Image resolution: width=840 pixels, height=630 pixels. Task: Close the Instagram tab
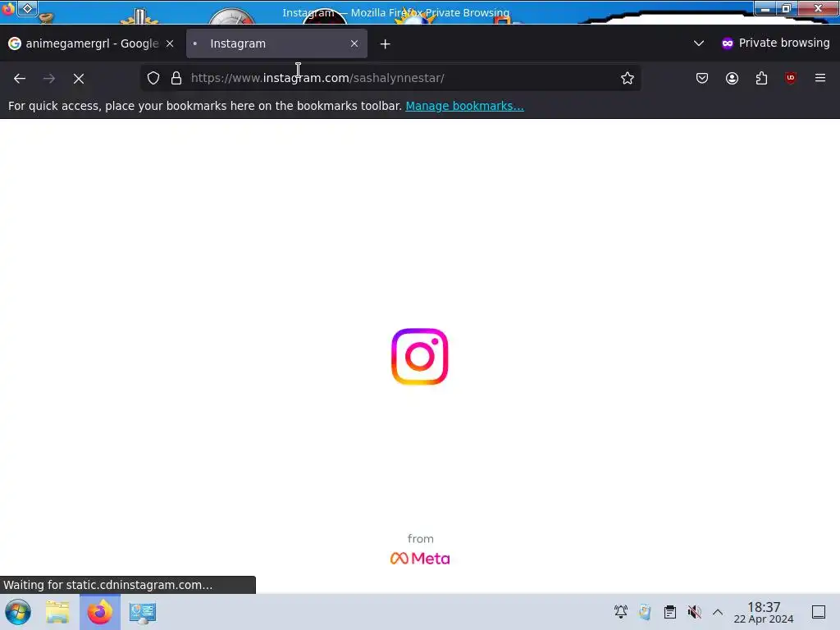pyautogui.click(x=354, y=43)
